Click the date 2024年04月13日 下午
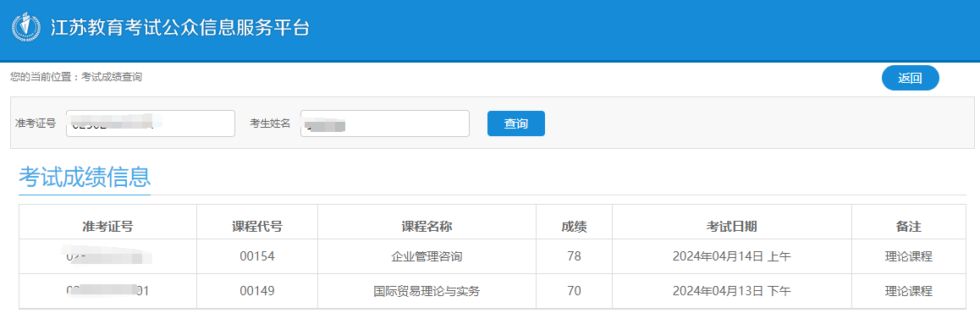980x313 pixels. 732,290
